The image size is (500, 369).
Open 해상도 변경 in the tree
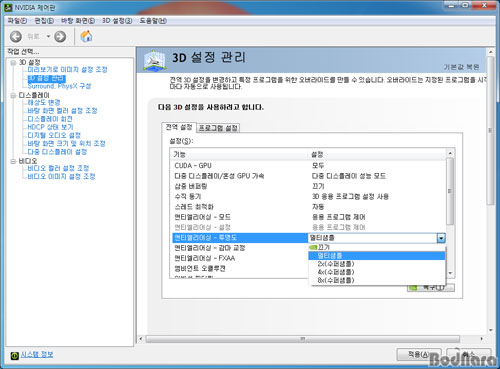[x=44, y=102]
